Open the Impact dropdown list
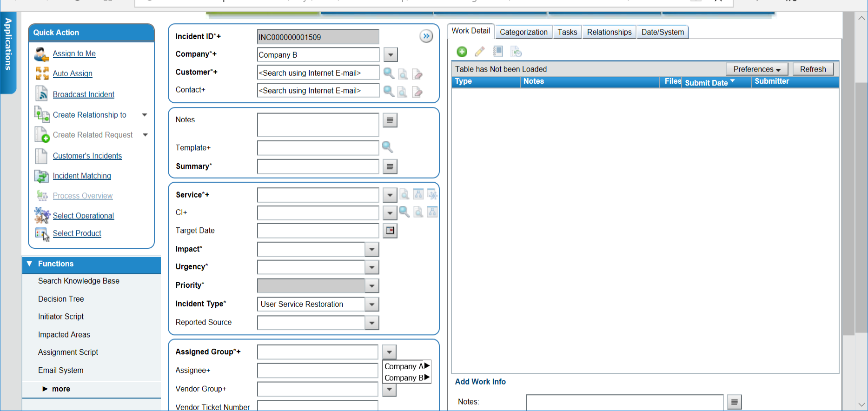This screenshot has width=868, height=411. [372, 250]
